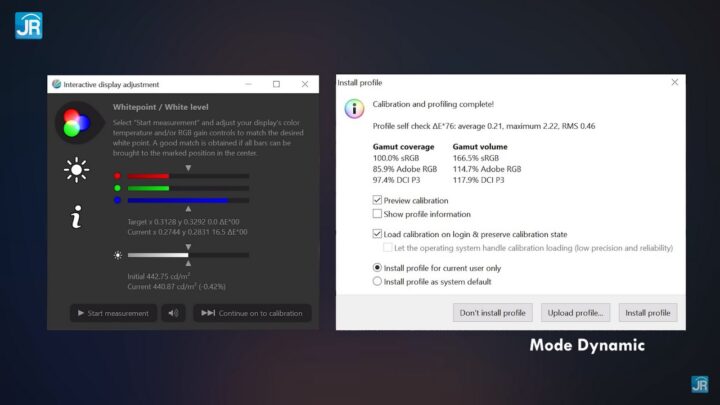Click the blue channel gain bar
This screenshot has height=405, width=720.
(188, 200)
